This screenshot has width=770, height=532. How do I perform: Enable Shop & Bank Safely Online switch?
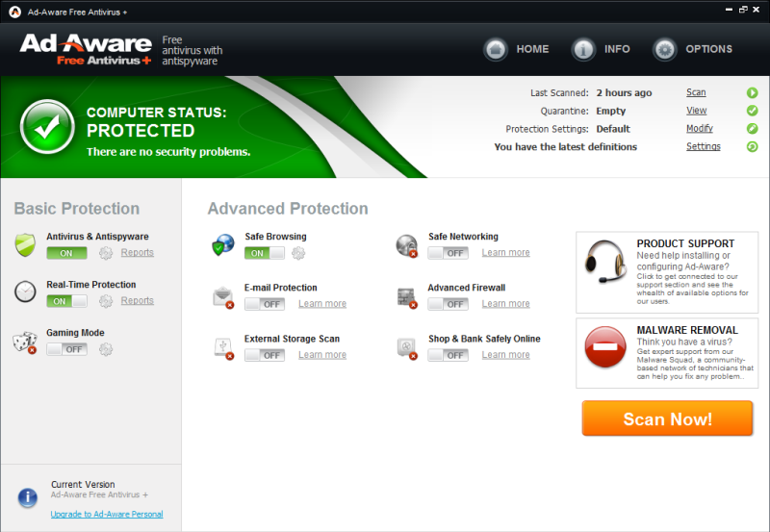pos(448,355)
